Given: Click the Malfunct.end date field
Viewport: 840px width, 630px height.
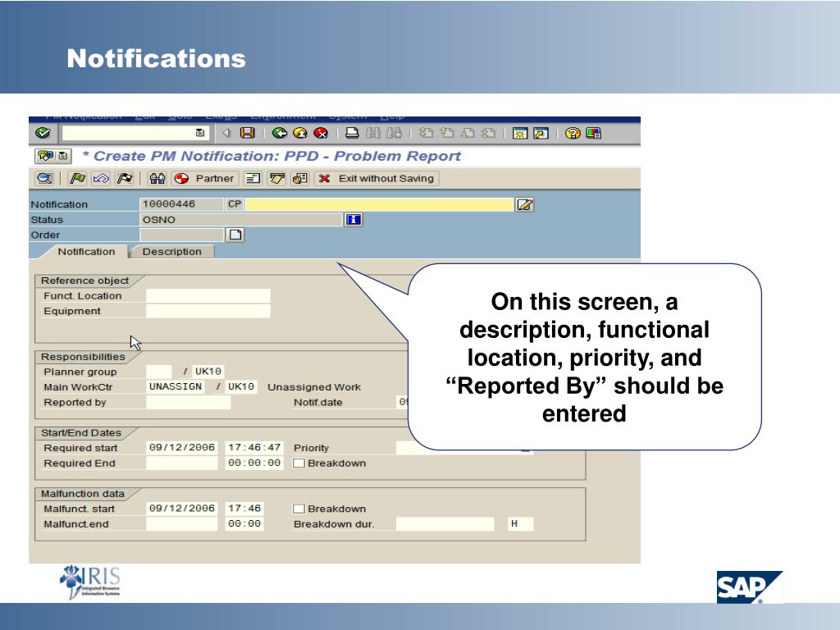Looking at the screenshot, I should (181, 524).
